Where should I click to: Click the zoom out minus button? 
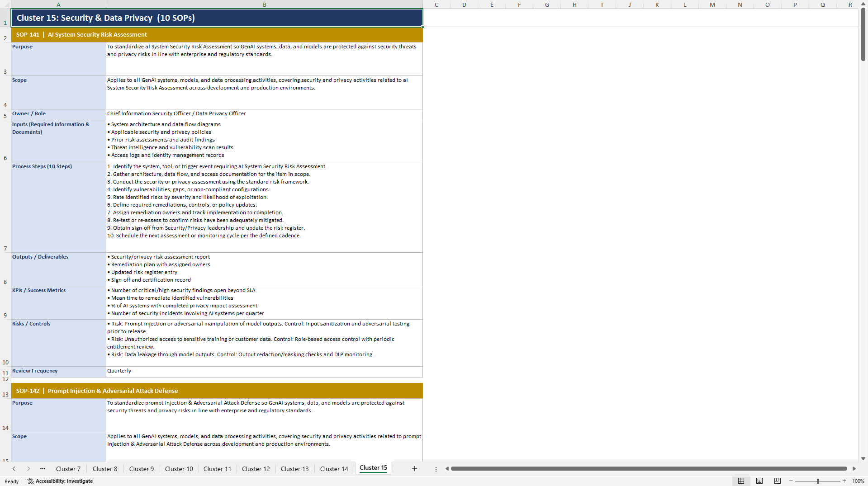[x=791, y=481]
